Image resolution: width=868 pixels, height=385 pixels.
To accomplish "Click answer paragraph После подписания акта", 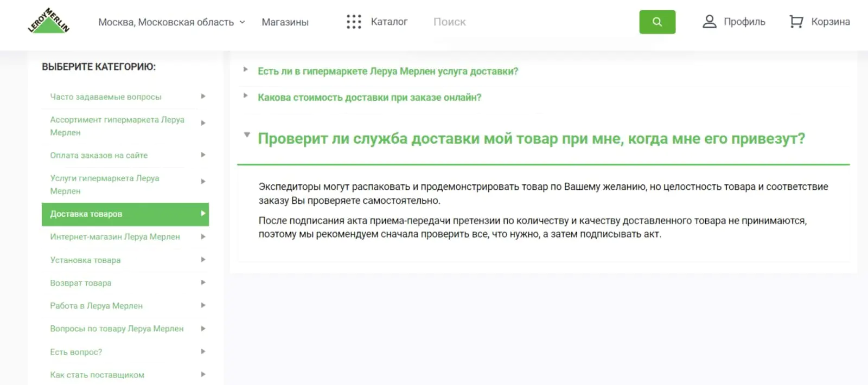I will (x=532, y=228).
